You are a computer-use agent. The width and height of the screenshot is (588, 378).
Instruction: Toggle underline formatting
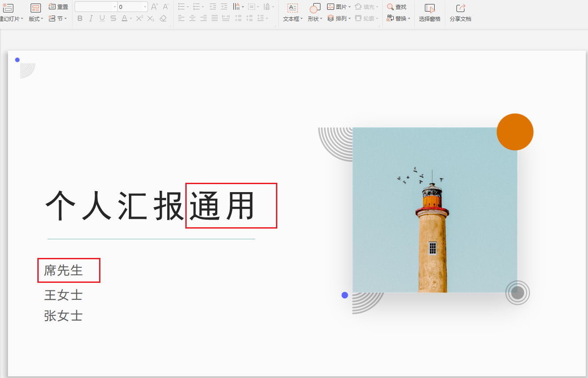coord(102,18)
